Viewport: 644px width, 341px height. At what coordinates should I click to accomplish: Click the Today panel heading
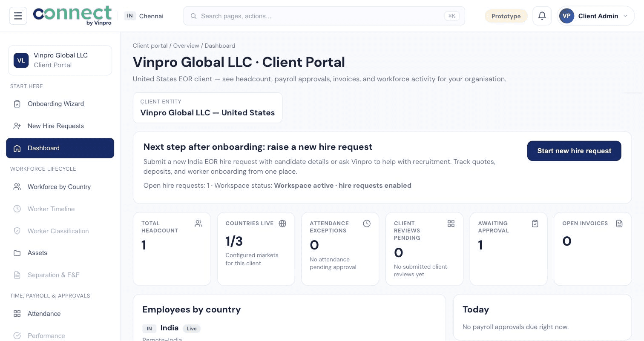(476, 309)
